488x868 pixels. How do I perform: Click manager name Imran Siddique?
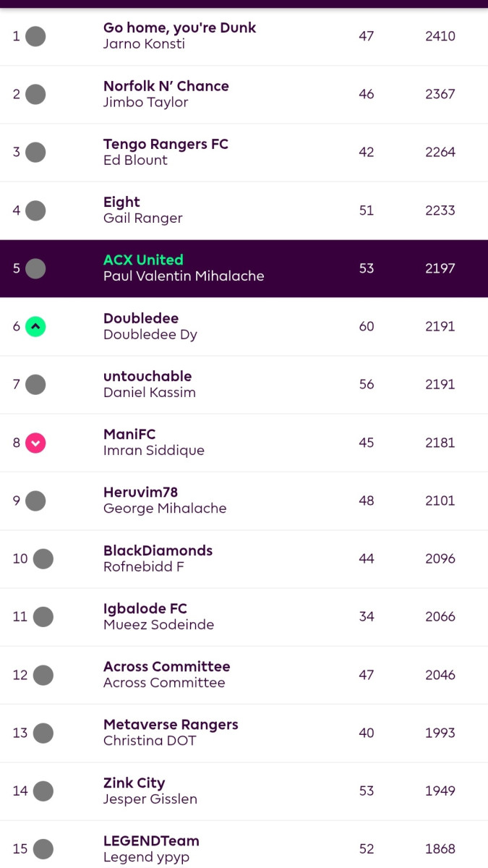pyautogui.click(x=154, y=451)
